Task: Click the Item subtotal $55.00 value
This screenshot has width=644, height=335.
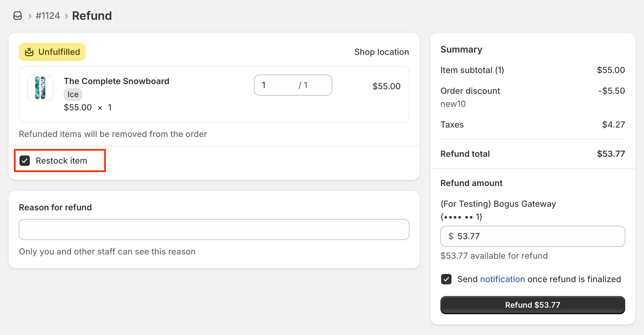Action: (x=611, y=70)
